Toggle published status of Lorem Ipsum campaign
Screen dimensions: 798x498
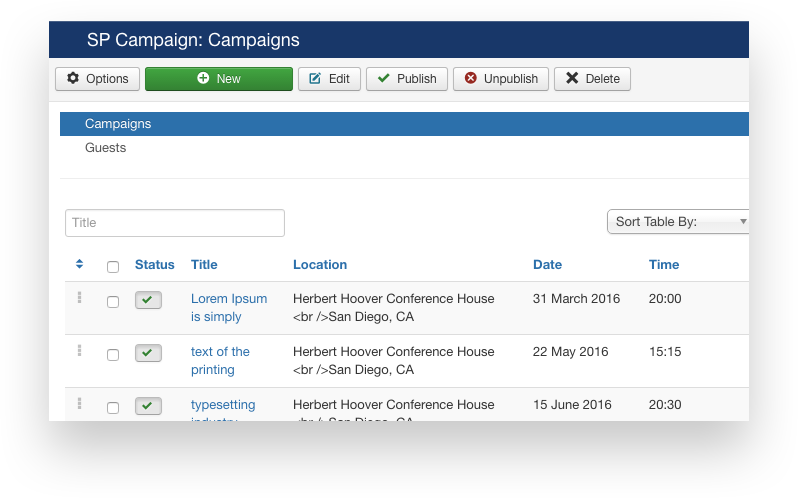(x=148, y=300)
